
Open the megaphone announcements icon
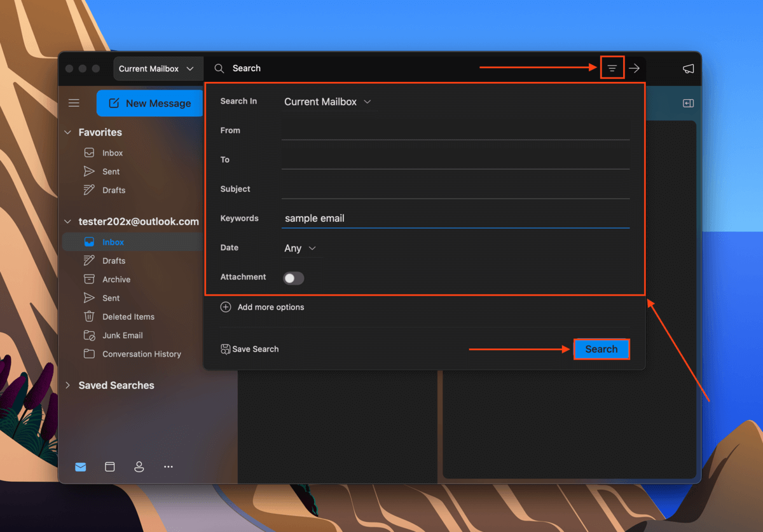[688, 69]
